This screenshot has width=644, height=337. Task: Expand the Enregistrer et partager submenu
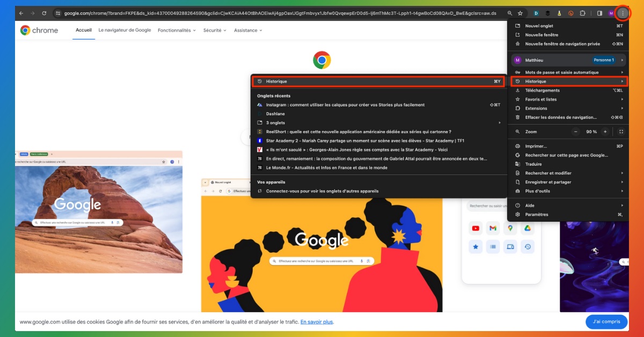(x=568, y=182)
